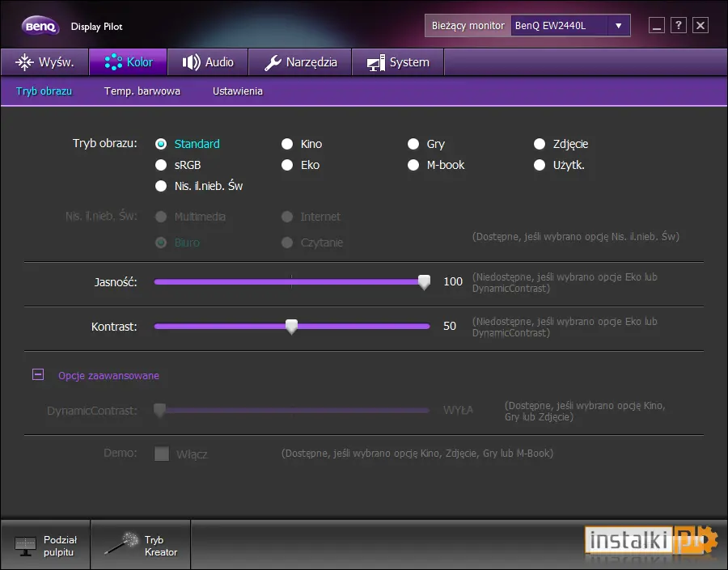
Task: Click the BenQ logo icon
Action: point(40,27)
